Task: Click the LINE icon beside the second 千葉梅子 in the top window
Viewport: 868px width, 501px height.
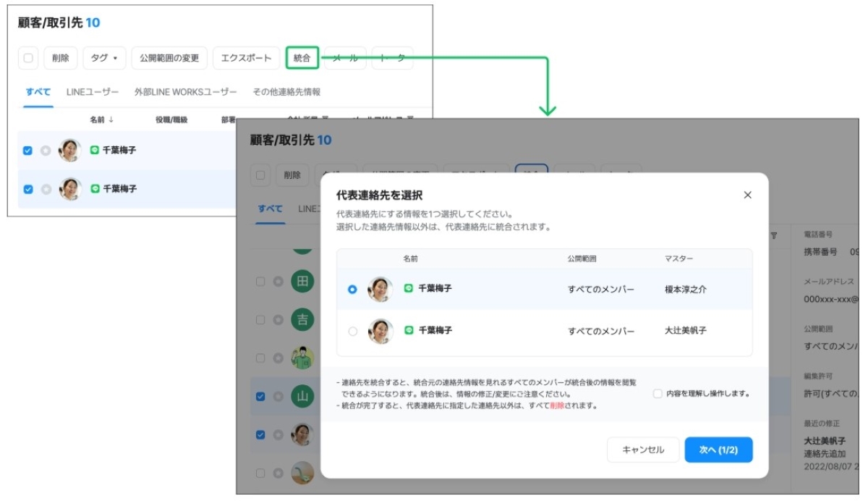Action: pyautogui.click(x=95, y=188)
